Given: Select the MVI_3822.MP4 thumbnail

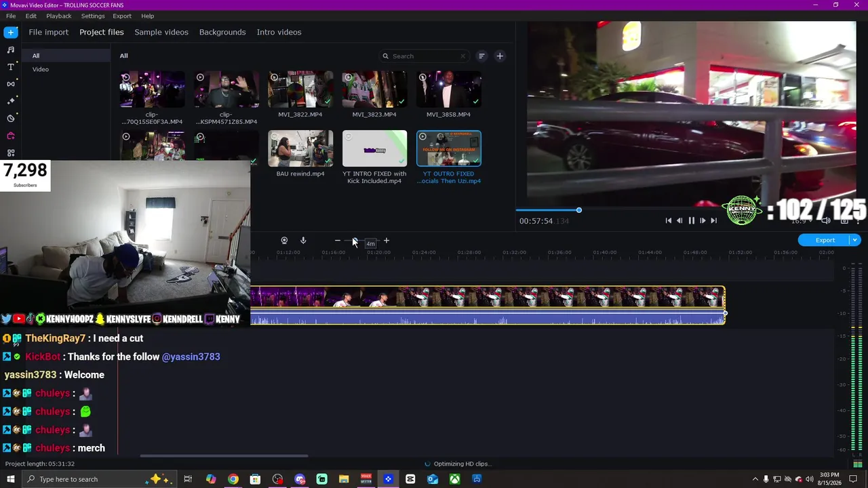Looking at the screenshot, I should 300,89.
